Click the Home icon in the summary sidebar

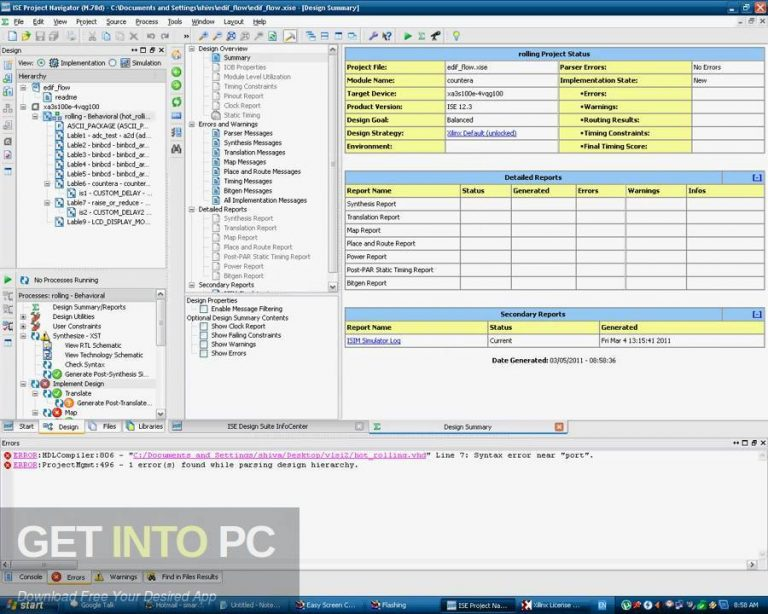click(176, 55)
